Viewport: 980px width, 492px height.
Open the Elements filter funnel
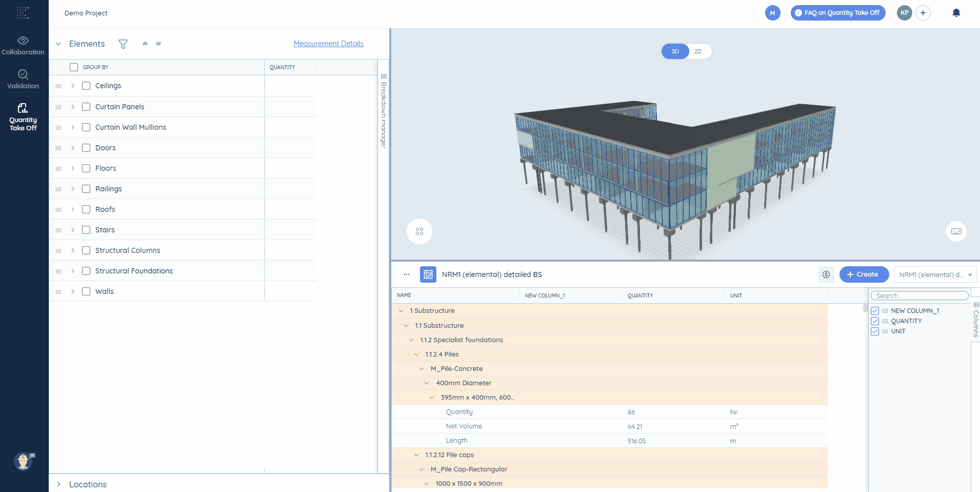coord(123,44)
